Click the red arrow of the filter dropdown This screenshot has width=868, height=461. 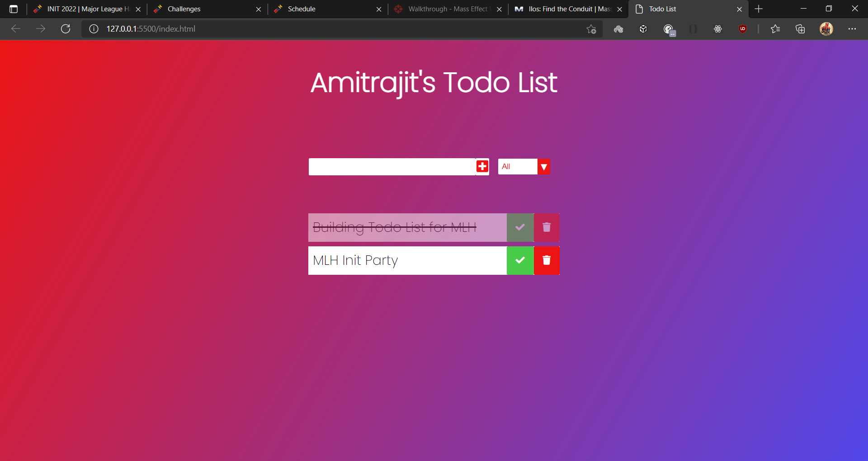point(544,166)
